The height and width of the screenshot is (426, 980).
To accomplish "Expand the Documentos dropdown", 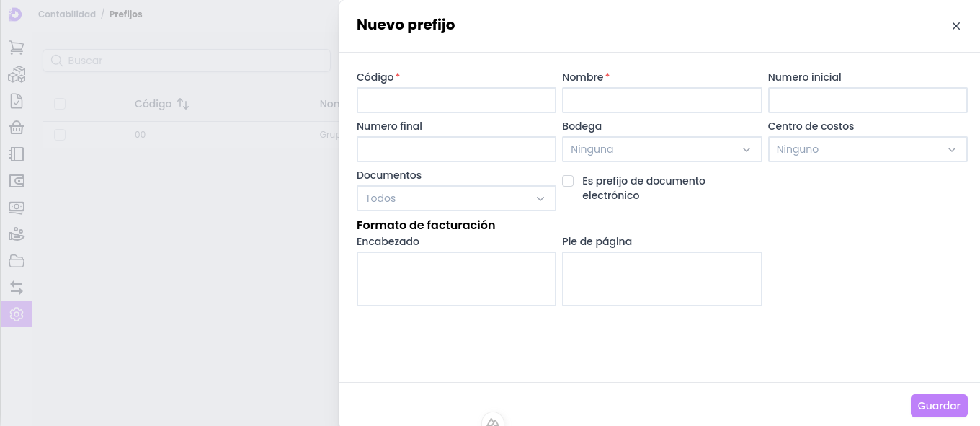I will point(455,198).
